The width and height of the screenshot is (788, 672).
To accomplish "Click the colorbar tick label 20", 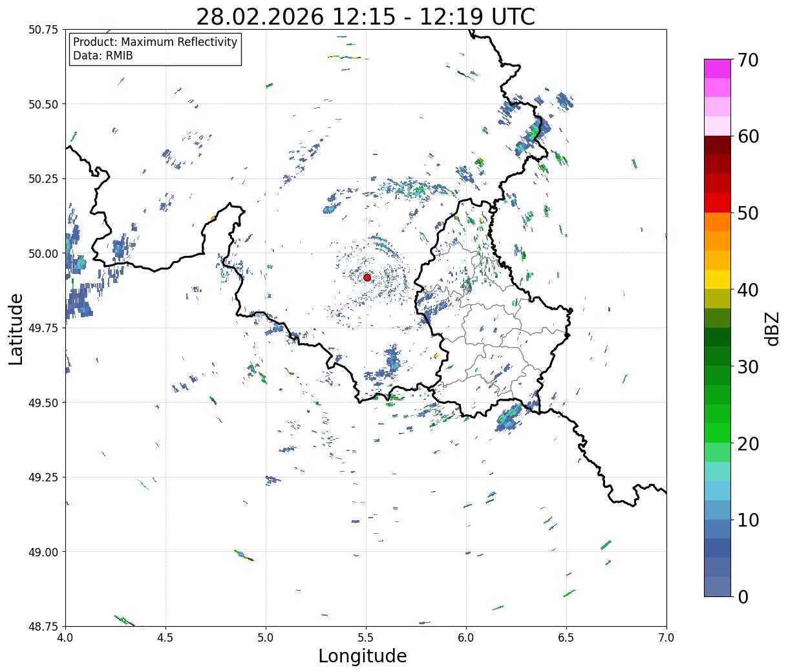I will [x=748, y=443].
